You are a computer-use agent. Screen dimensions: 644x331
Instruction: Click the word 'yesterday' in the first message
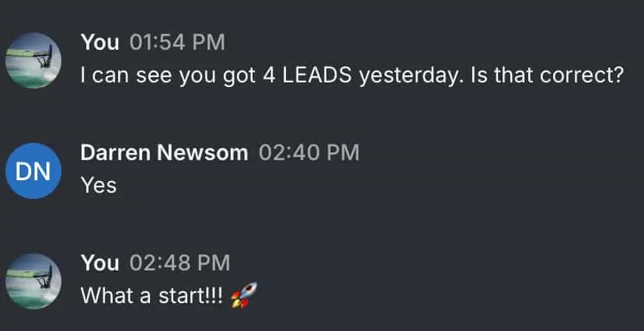411,76
